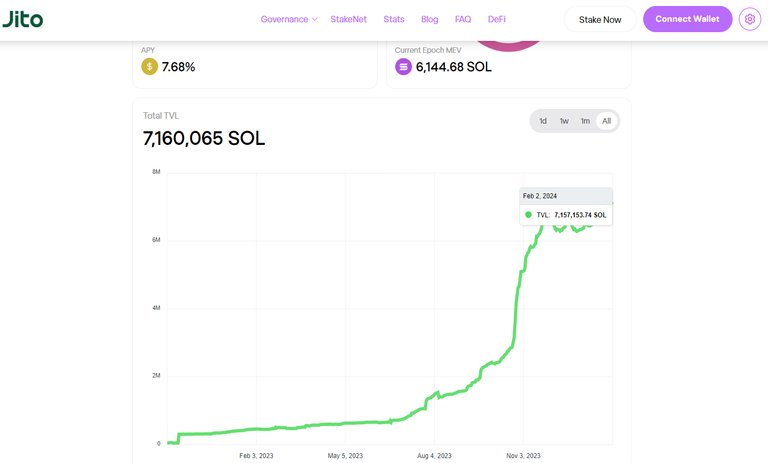Click the May 5, 2023 axis label

click(345, 456)
